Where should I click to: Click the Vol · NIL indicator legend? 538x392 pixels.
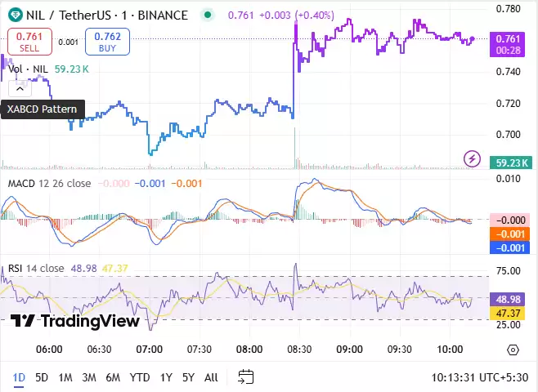pos(28,69)
